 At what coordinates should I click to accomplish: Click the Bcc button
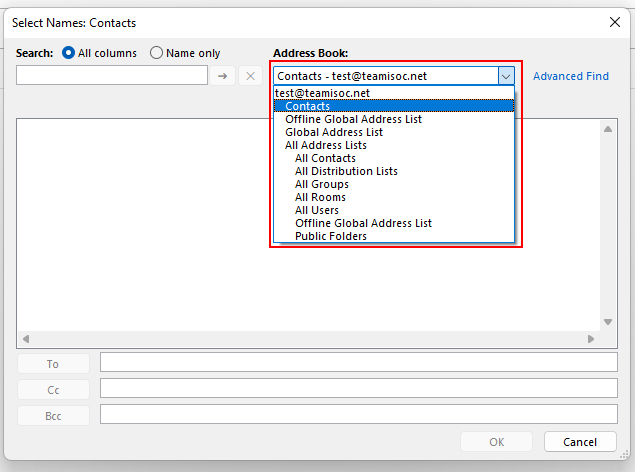point(53,415)
